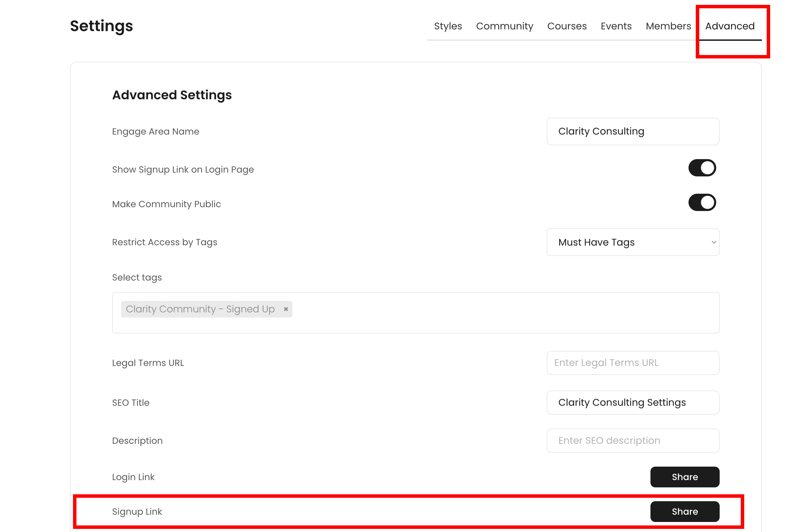This screenshot has height=532, width=802.
Task: Open the Community tab
Action: 504,26
